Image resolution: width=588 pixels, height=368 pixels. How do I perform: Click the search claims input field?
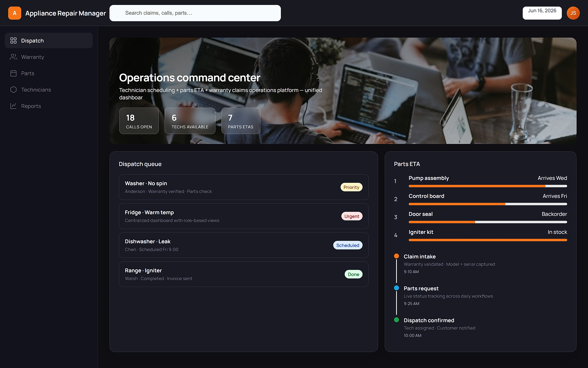tap(195, 13)
